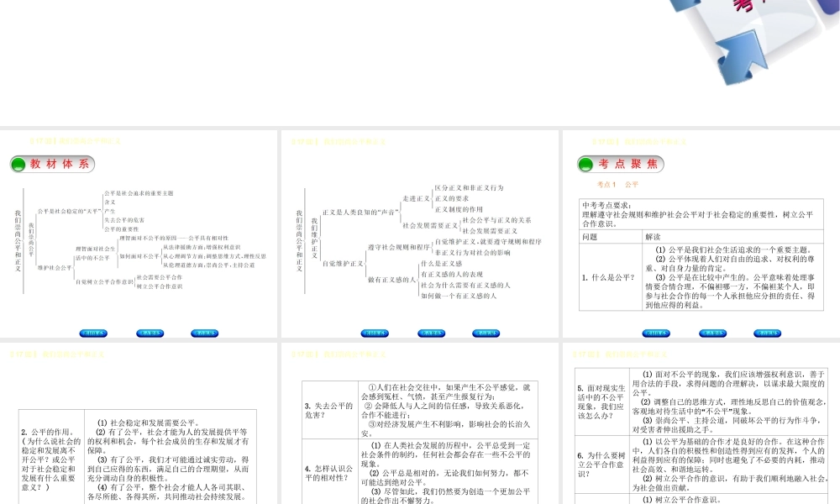Click mind-map node 遵守社会规则和程序
The width and height of the screenshot is (840, 504).
(x=399, y=248)
